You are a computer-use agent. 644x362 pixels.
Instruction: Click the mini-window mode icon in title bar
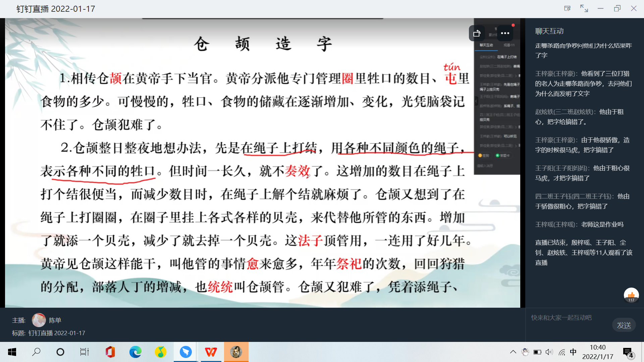tap(567, 8)
